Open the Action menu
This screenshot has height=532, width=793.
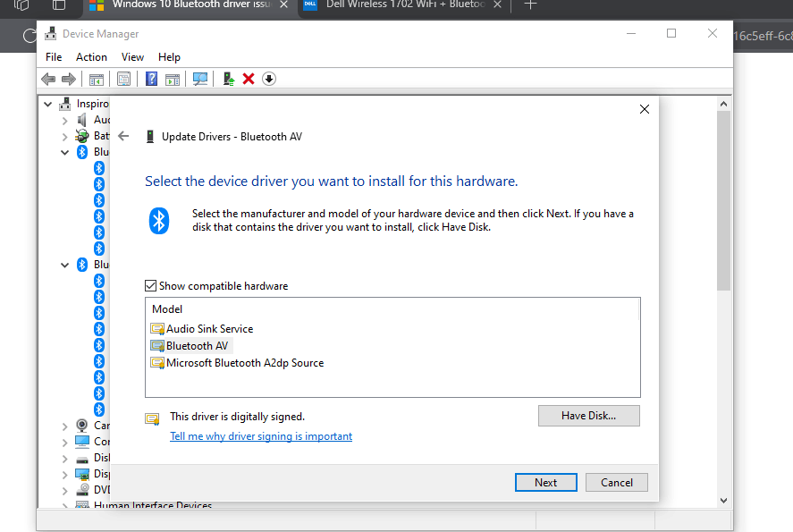tap(91, 57)
